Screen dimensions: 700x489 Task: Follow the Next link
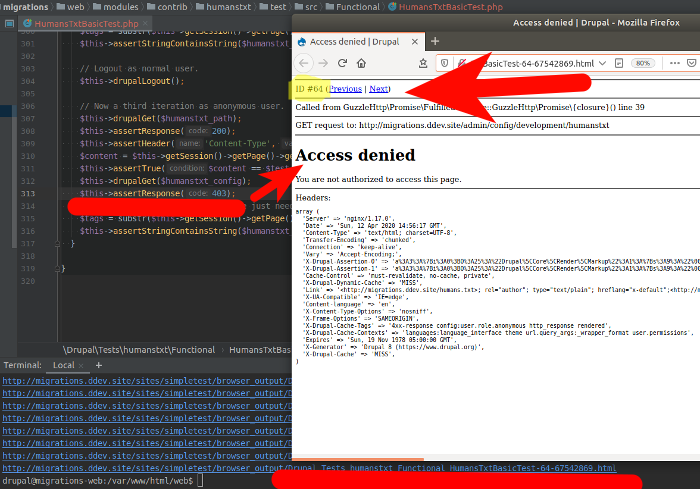[x=379, y=89]
